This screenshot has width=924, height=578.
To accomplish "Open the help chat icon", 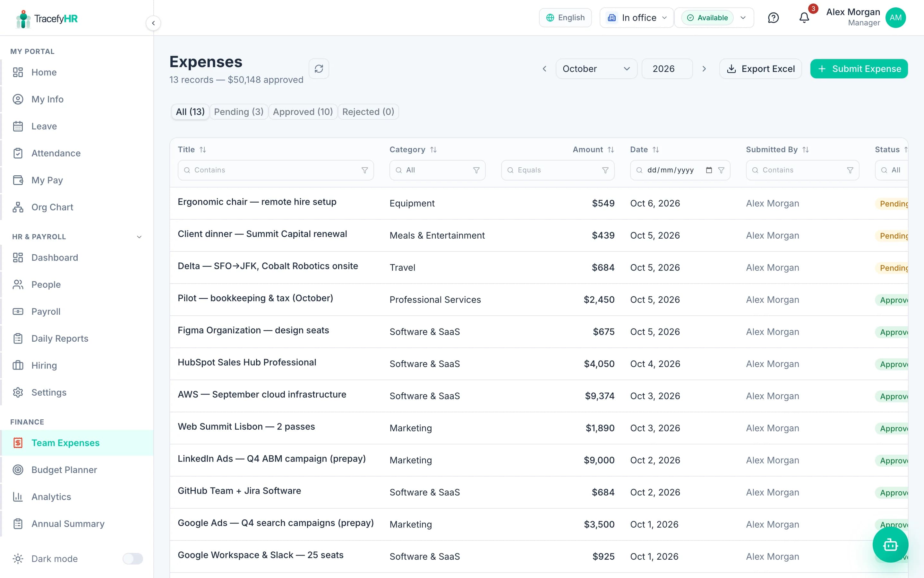I will click(773, 18).
